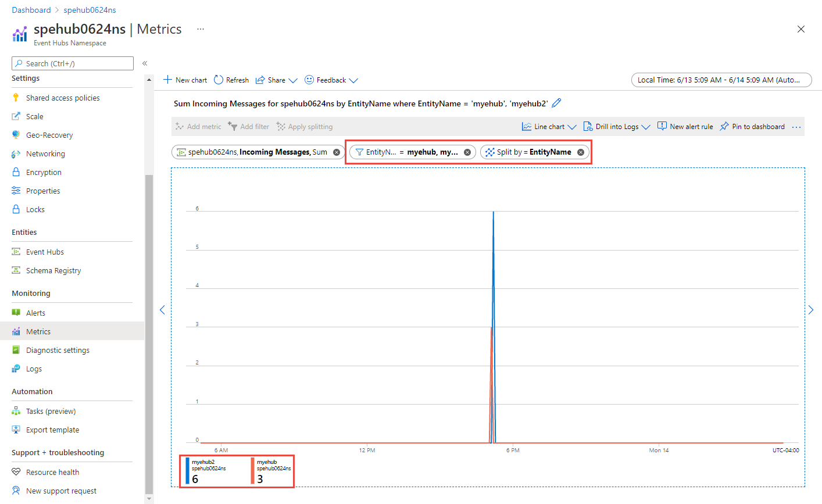Image resolution: width=822 pixels, height=504 pixels.
Task: Remove the Split by EntityName pill
Action: pyautogui.click(x=581, y=152)
